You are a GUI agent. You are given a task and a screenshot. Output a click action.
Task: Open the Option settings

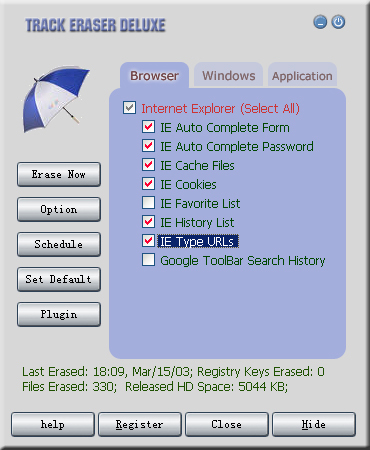click(x=59, y=209)
